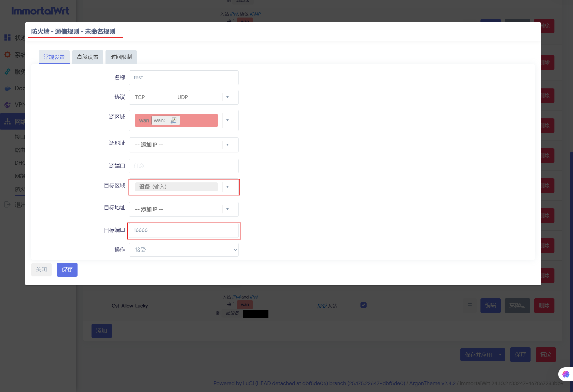Open the protocol TCP UDP dropdown

[184, 97]
